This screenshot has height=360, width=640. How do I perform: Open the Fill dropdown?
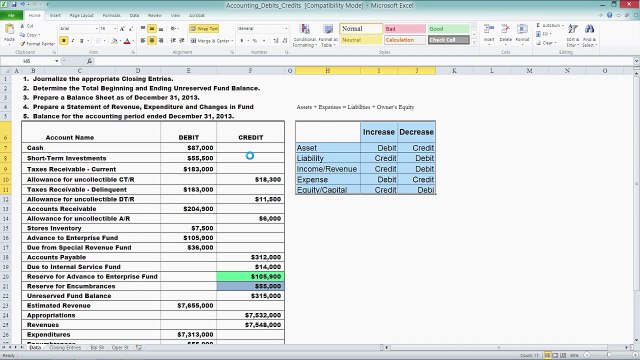(544, 34)
